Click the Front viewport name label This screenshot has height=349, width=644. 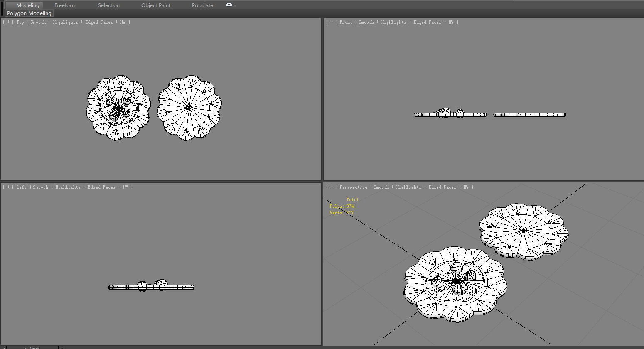click(346, 22)
